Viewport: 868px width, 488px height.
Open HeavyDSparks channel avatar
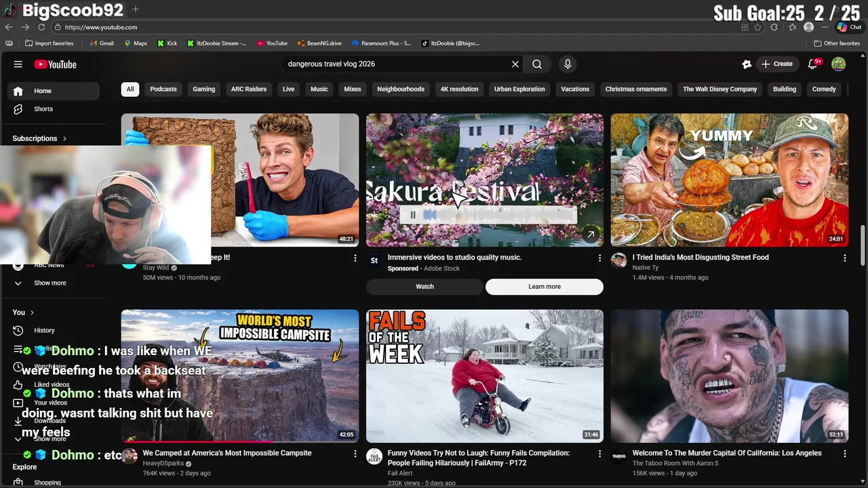point(130,455)
